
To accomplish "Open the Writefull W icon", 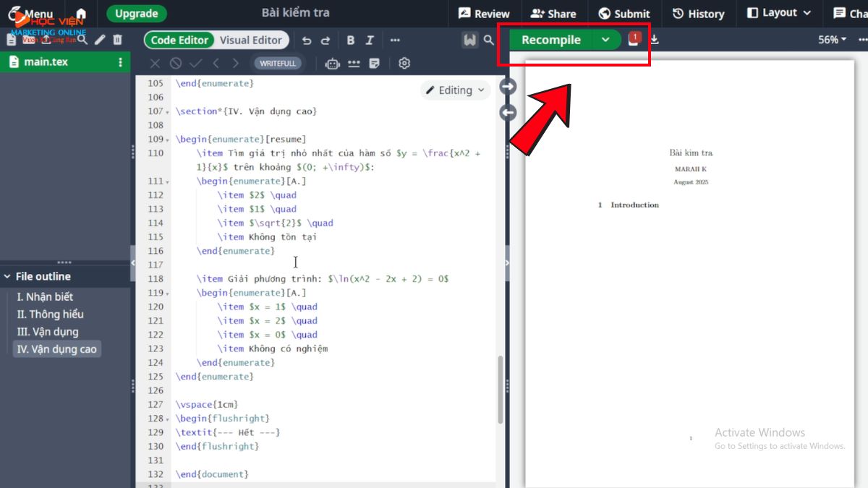I will click(469, 40).
